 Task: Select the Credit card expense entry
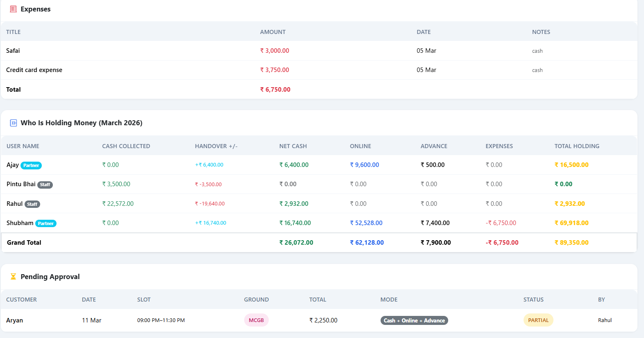click(x=34, y=70)
